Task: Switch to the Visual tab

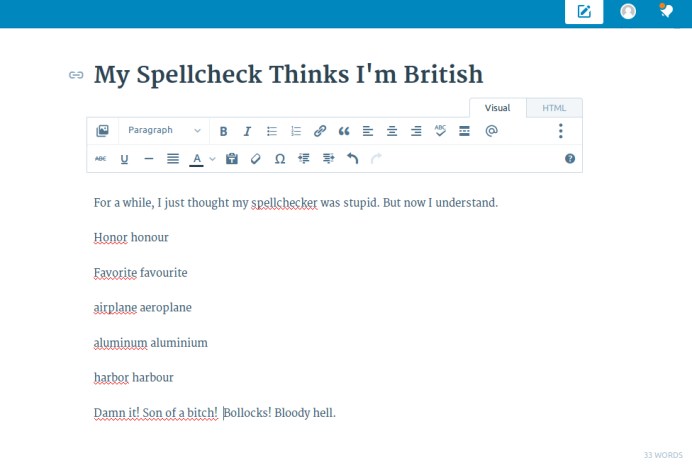Action: 497,108
